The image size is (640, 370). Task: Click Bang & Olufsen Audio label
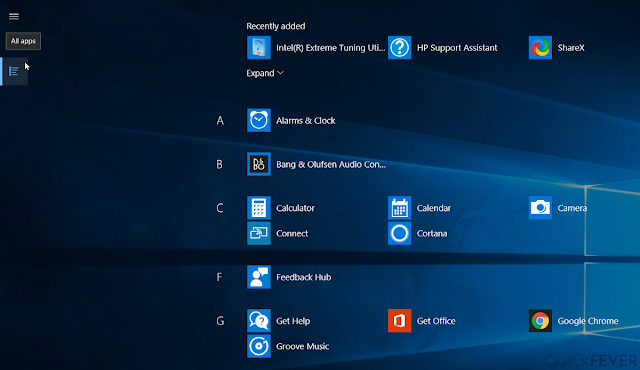[331, 164]
